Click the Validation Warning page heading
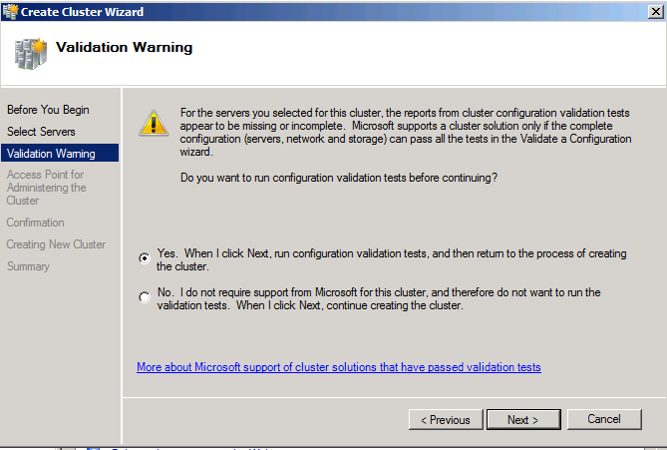667x450 pixels. pos(124,47)
